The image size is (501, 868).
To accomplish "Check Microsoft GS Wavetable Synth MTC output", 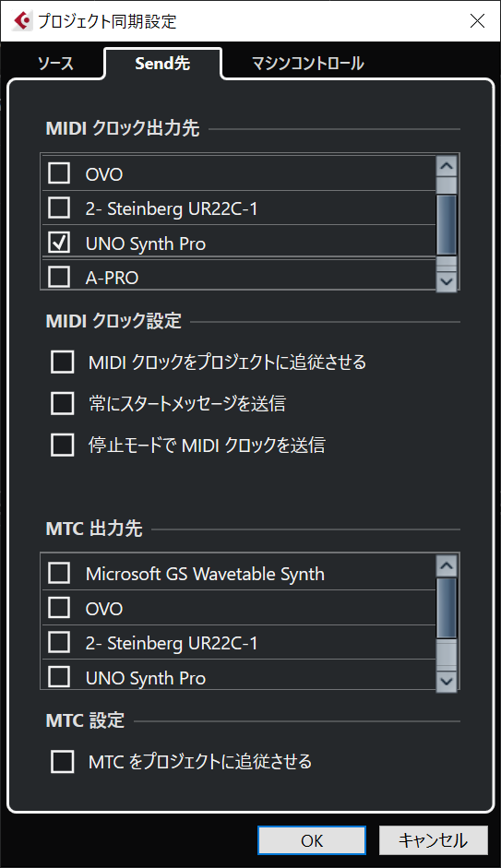I will pyautogui.click(x=59, y=573).
